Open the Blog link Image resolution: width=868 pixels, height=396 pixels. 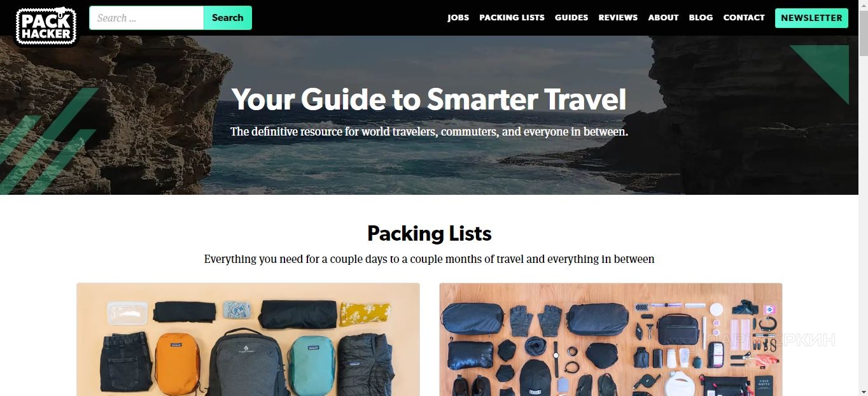tap(701, 18)
